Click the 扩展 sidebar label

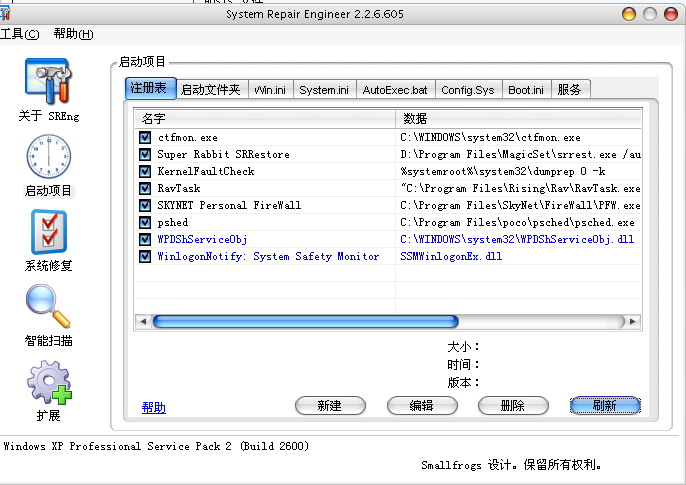[49, 415]
